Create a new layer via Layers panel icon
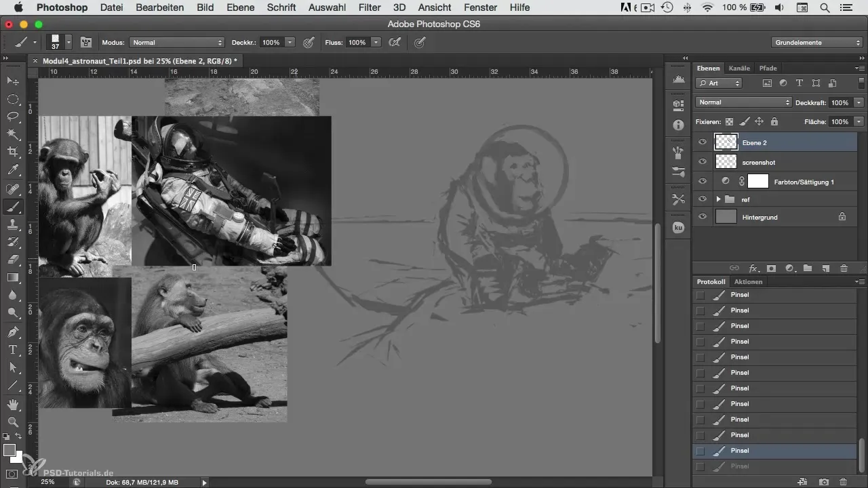868x488 pixels. click(x=825, y=268)
